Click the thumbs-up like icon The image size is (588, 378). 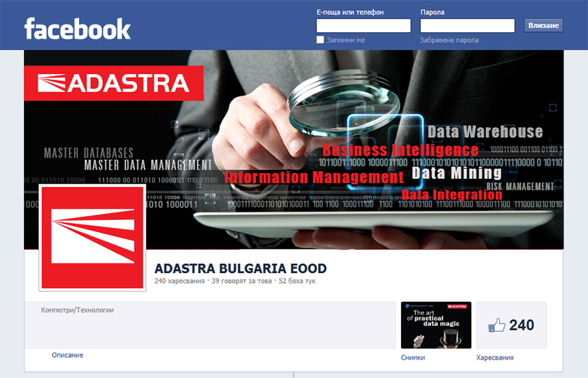coord(497,325)
